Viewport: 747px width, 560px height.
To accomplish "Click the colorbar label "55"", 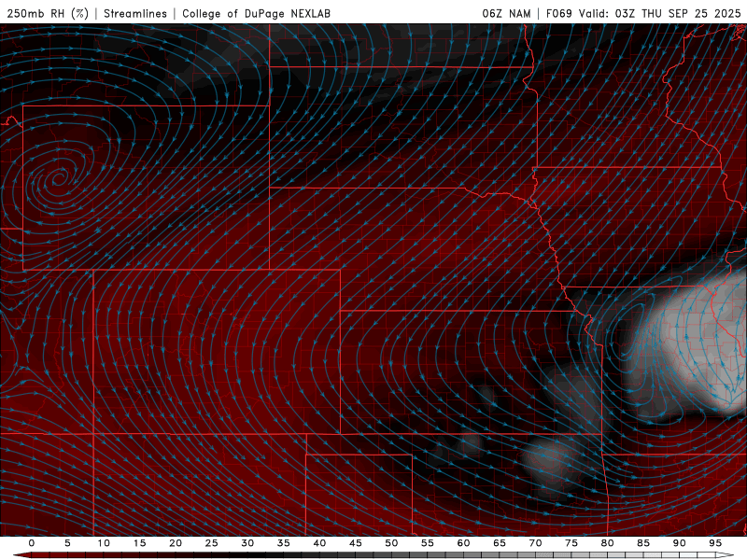I will pos(428,543).
